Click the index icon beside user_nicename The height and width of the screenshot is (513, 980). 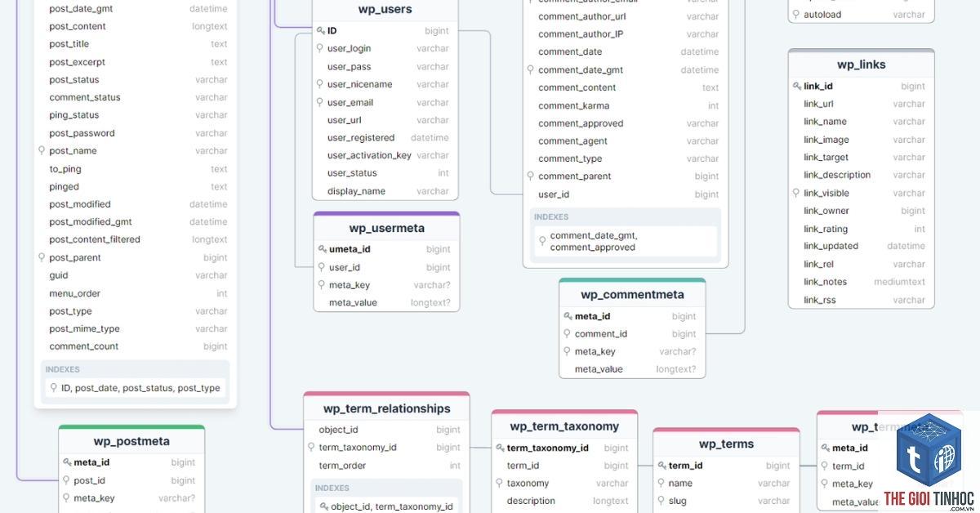(320, 84)
